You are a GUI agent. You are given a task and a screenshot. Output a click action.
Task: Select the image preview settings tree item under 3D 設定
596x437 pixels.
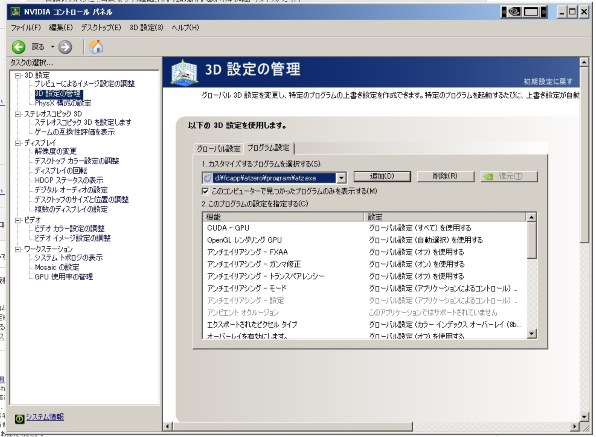click(x=84, y=84)
